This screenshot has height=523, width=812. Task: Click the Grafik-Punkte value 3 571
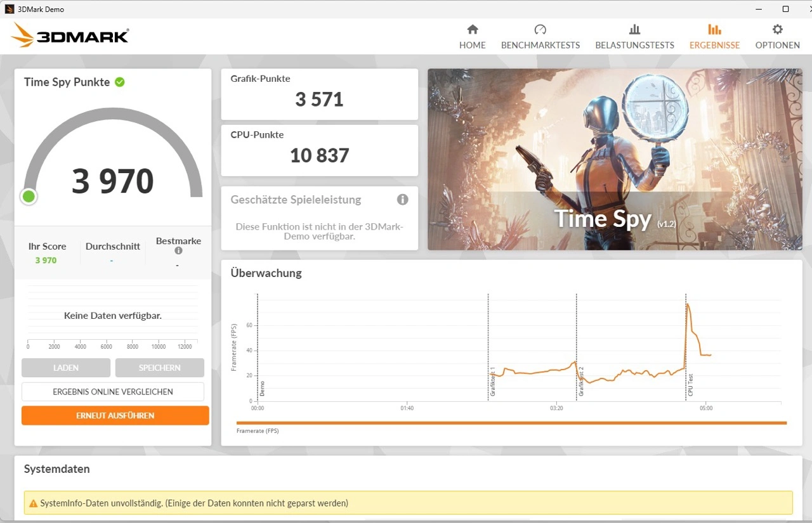(x=319, y=100)
